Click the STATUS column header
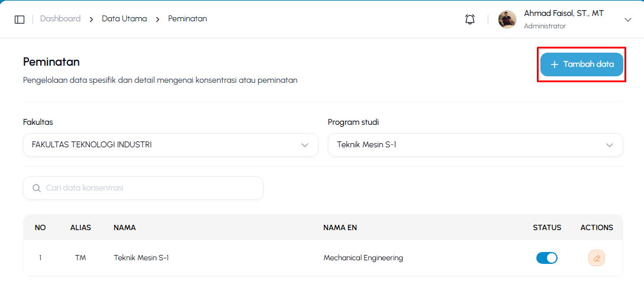The height and width of the screenshot is (281, 644). pyautogui.click(x=547, y=228)
